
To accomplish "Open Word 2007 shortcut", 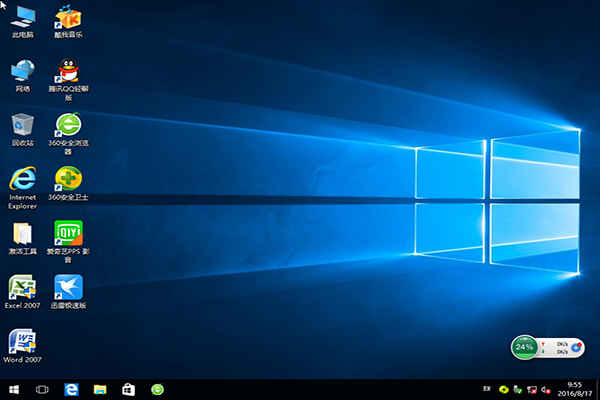I will [22, 342].
